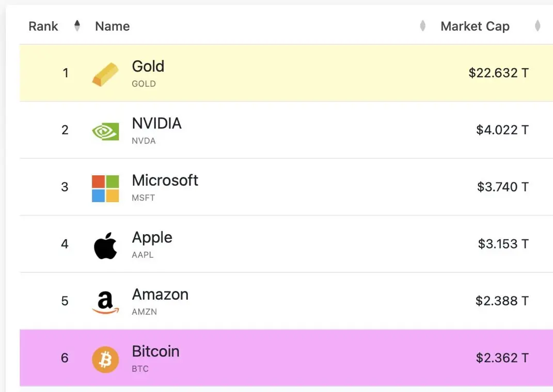Viewport: 553px width, 392px height.
Task: Select the Name column header
Action: pyautogui.click(x=113, y=26)
